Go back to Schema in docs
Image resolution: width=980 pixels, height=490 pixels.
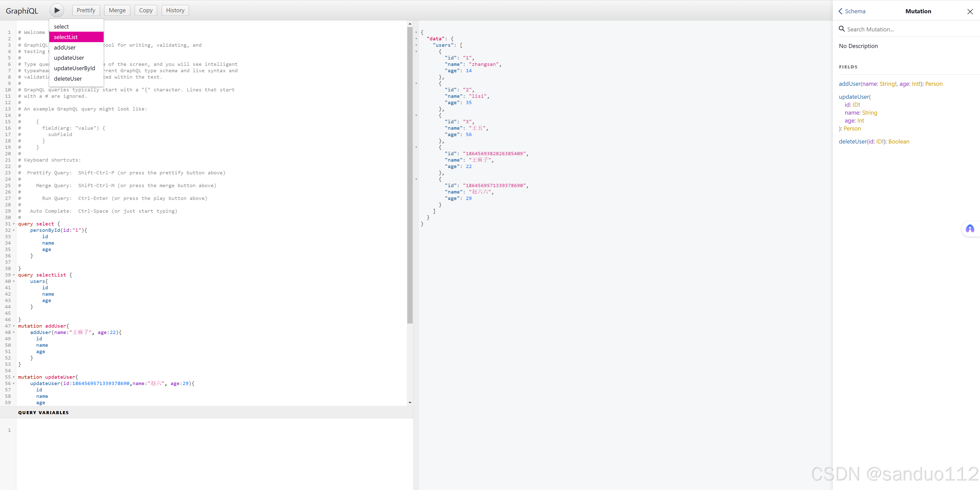(x=852, y=11)
